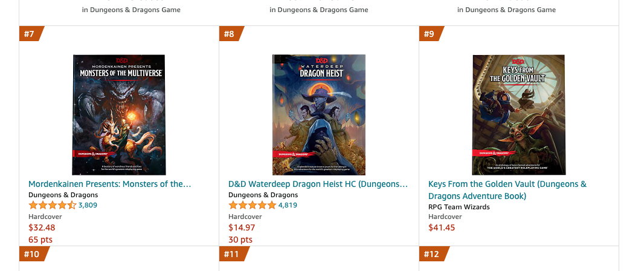
Task: Open Keys From the Golden Vault cover
Action: (518, 114)
